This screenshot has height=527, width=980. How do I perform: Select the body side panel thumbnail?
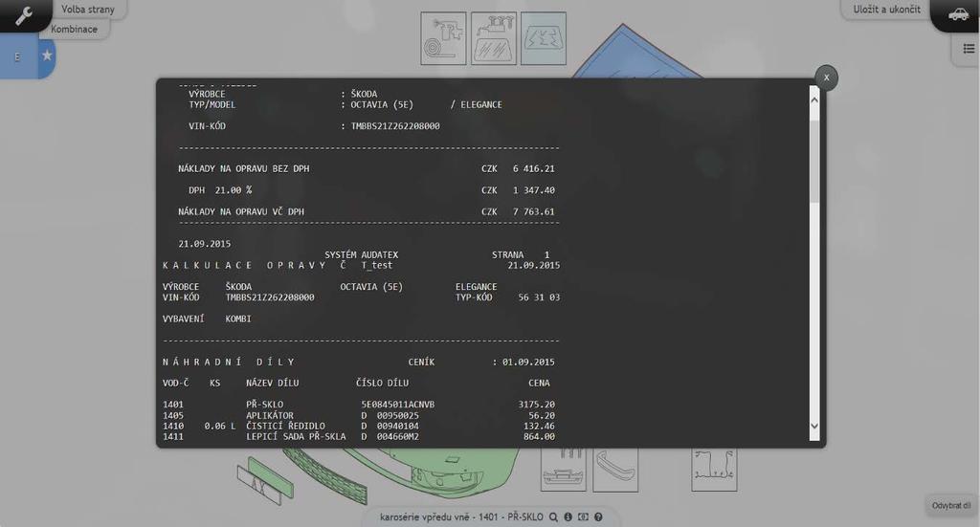click(714, 470)
